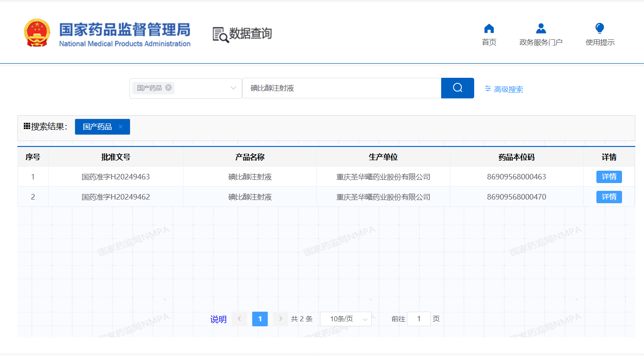Click the 数据查询 magnifier document icon
Screen dimensions: 644x362
tap(221, 35)
